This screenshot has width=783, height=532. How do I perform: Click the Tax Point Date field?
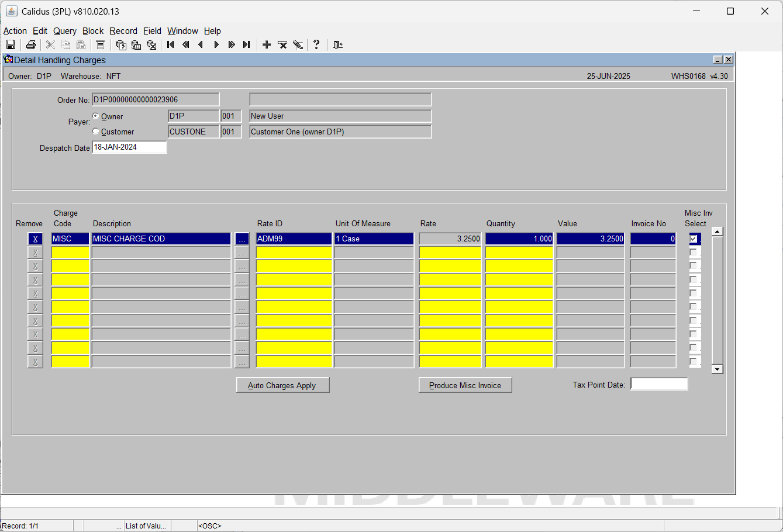(660, 384)
